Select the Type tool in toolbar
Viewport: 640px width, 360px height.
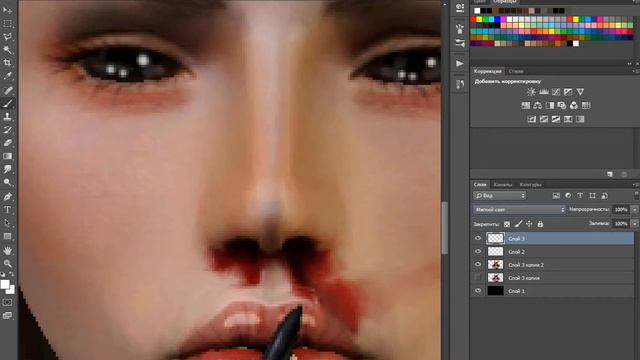pos(7,210)
